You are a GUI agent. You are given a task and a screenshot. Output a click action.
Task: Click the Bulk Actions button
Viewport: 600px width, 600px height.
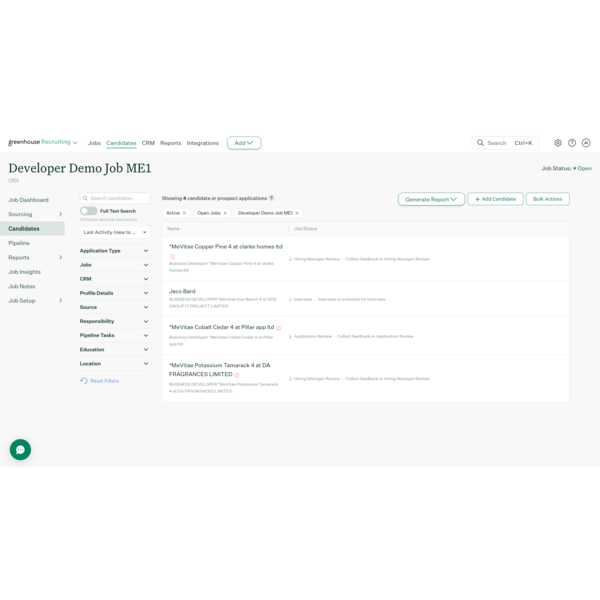point(548,199)
